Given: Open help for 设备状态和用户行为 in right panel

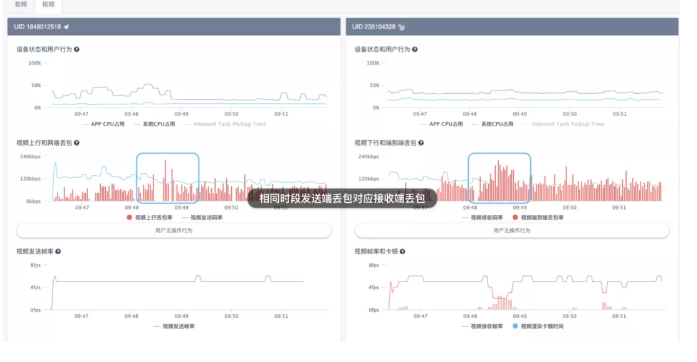Looking at the screenshot, I should [x=415, y=49].
